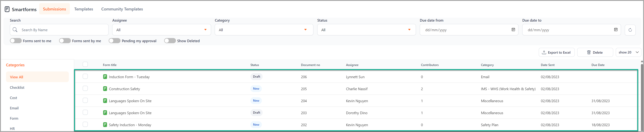Toggle Forms sent by me switch
This screenshot has height=132, width=644.
[x=65, y=41]
